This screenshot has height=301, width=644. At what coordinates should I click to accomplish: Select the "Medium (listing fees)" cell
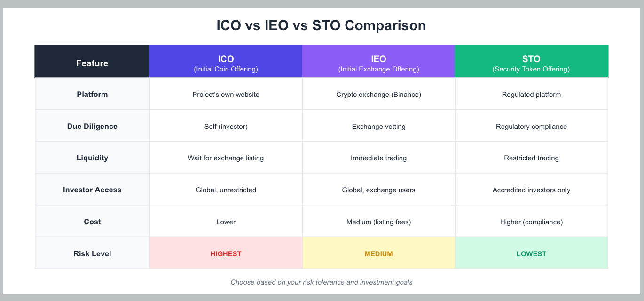378,222
